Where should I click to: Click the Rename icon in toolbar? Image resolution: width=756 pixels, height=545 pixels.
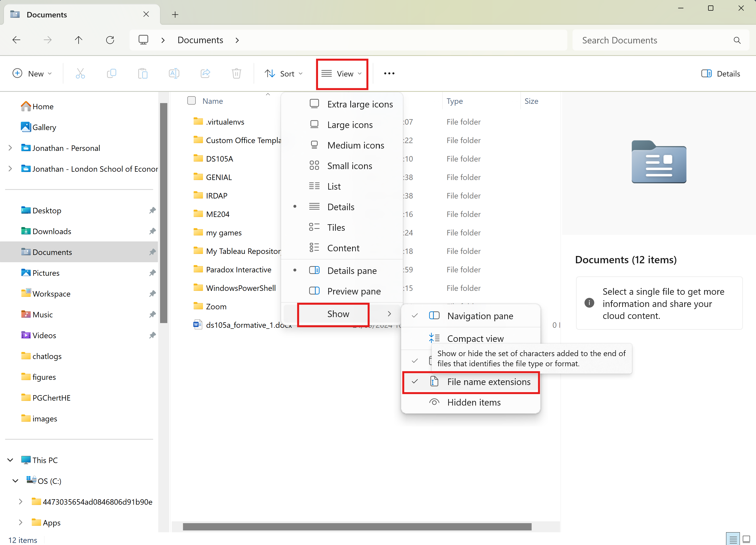[174, 73]
